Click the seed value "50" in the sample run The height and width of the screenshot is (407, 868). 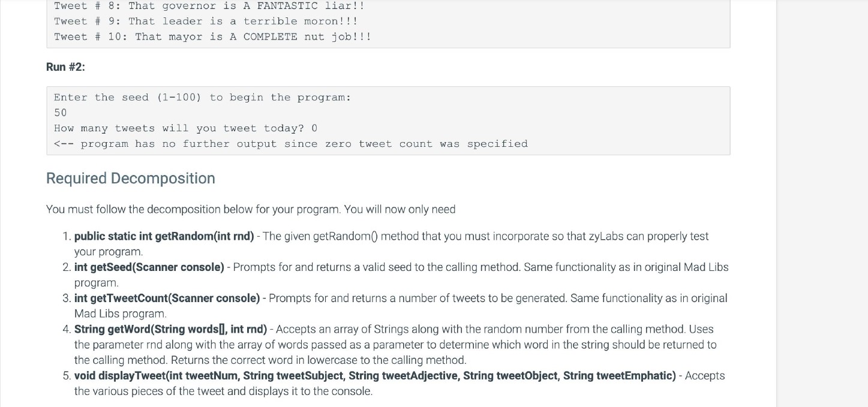[61, 113]
